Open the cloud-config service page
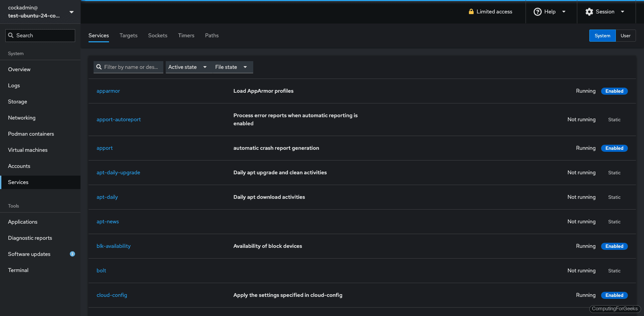Image resolution: width=644 pixels, height=316 pixels. (112, 295)
